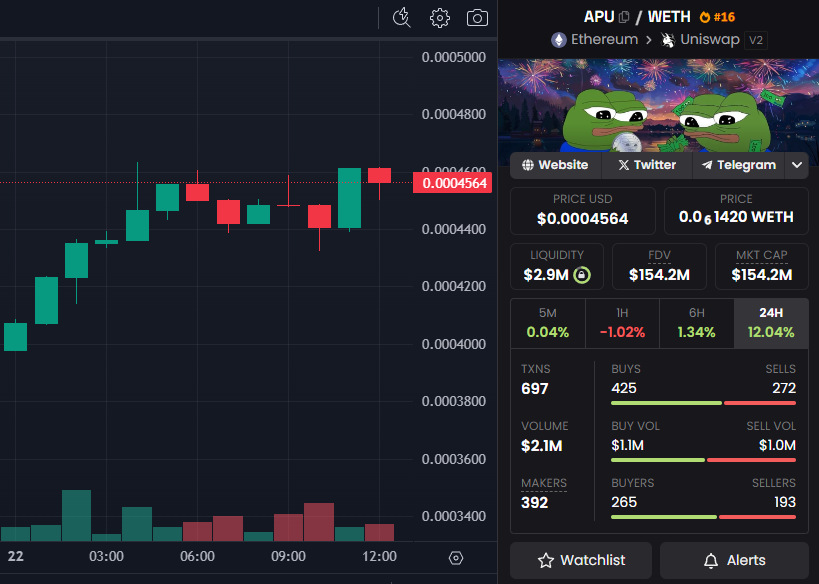Image resolution: width=819 pixels, height=584 pixels.
Task: Click the VOLUME value $2.1M
Action: [542, 446]
